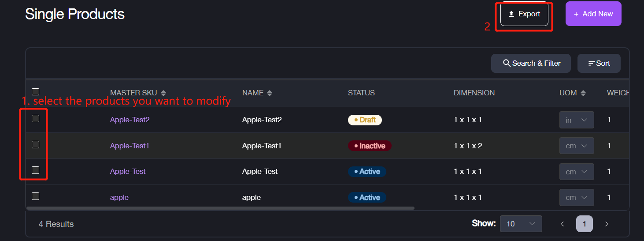Open the Apple-Test master SKU link

pyautogui.click(x=128, y=172)
